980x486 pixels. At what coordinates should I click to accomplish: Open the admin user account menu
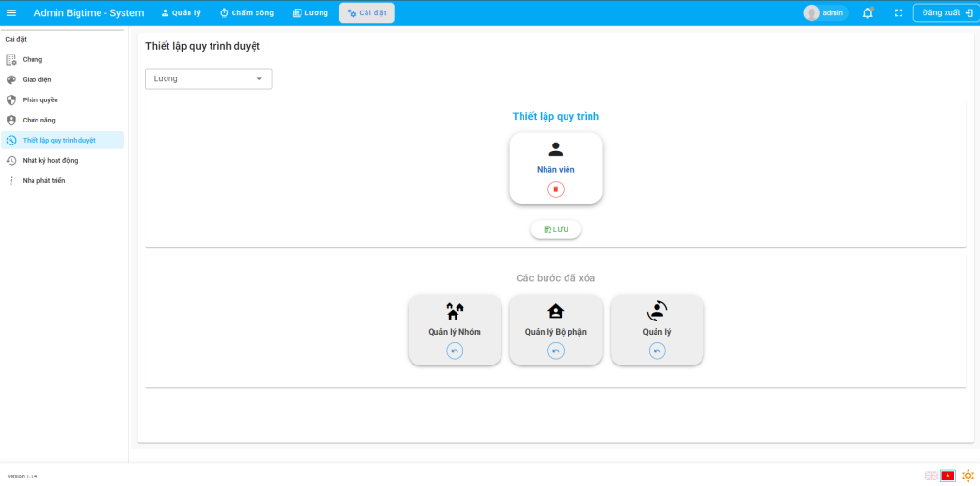click(825, 12)
